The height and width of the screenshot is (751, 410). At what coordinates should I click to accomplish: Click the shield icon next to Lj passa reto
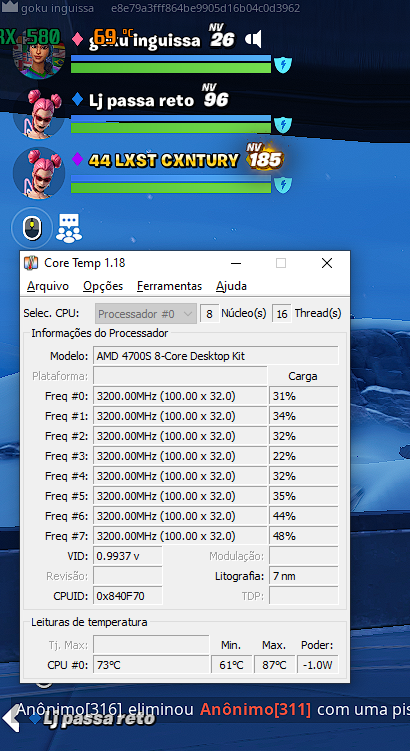(283, 125)
